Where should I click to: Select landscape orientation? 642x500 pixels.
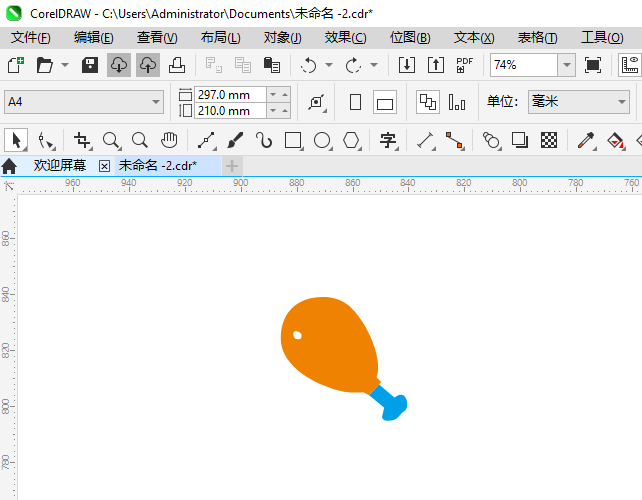coord(385,102)
